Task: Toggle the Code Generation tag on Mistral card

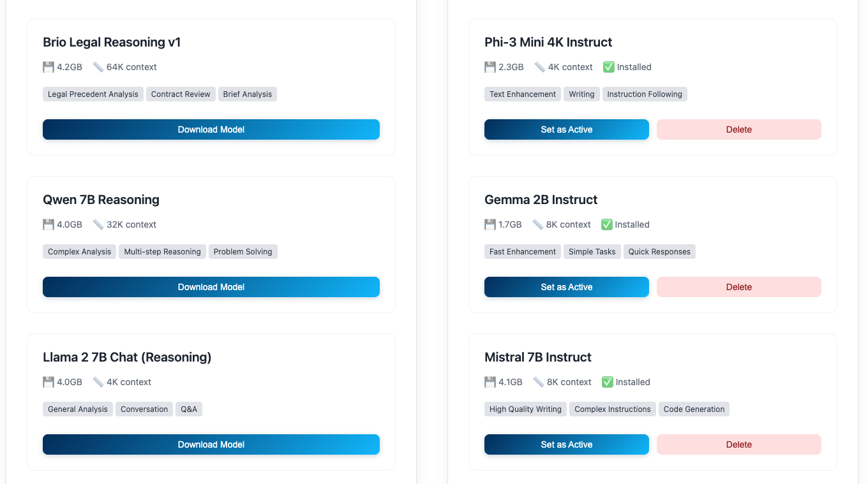Action: coord(694,409)
